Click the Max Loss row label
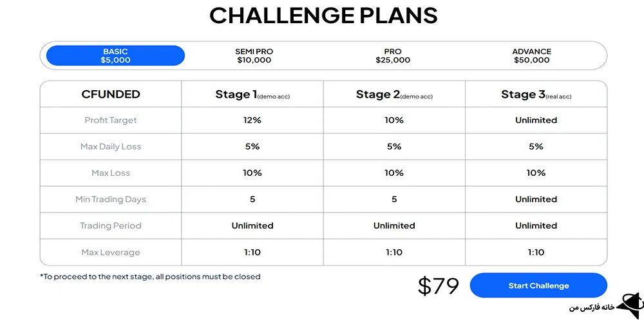 pyautogui.click(x=111, y=173)
